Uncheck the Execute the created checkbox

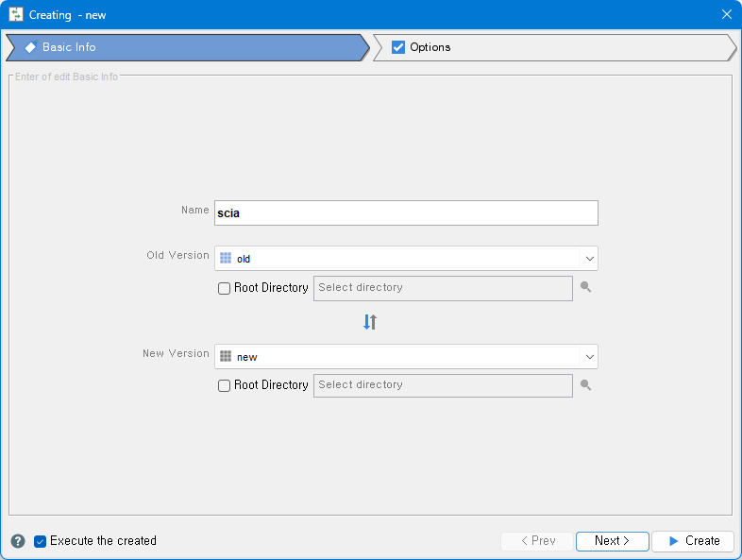tap(41, 541)
